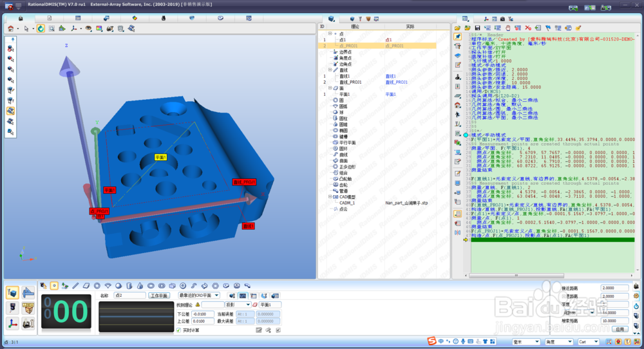Select the sphere feature measurement tool
The width and height of the screenshot is (644, 349).
tap(118, 286)
